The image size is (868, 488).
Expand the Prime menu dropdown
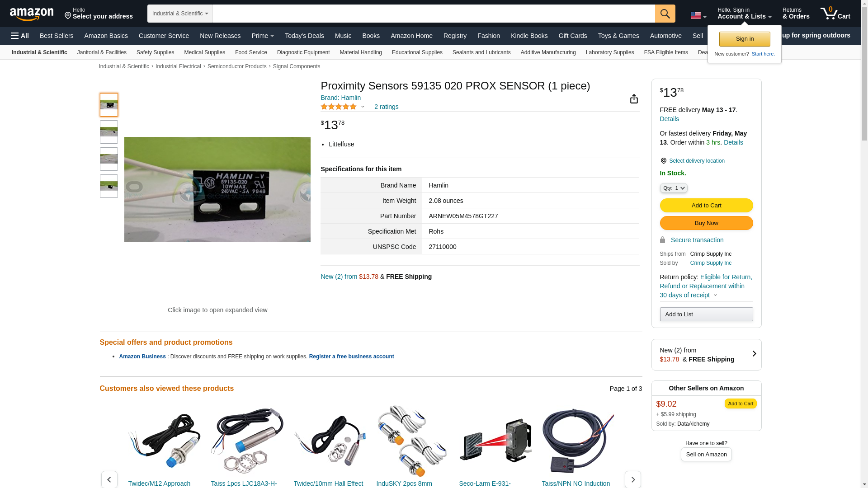point(263,36)
